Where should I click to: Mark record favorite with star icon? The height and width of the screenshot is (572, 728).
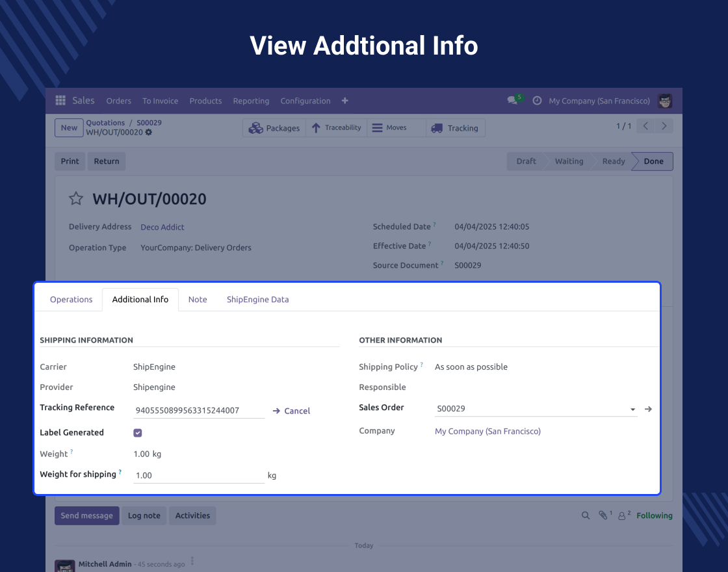pyautogui.click(x=76, y=199)
